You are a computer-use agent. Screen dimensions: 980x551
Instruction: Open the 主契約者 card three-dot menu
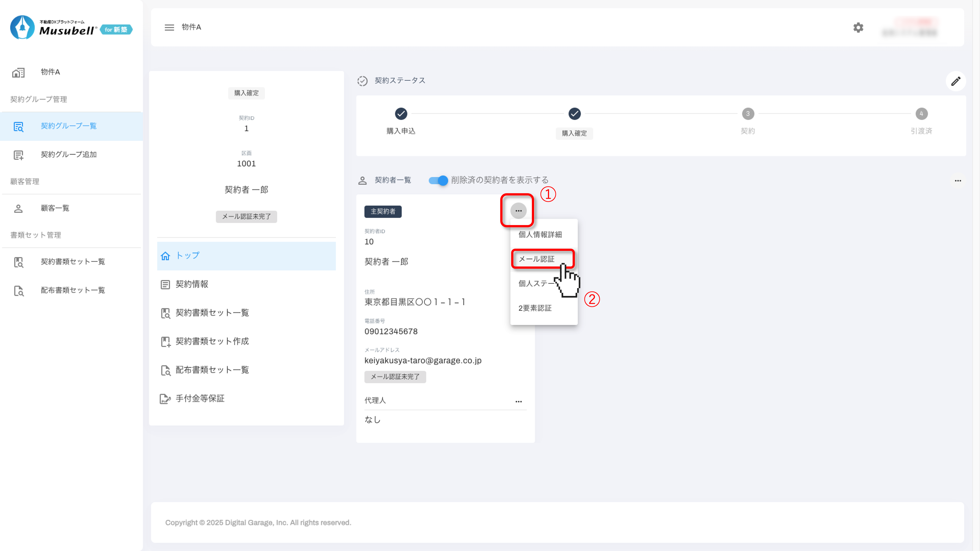tap(518, 211)
